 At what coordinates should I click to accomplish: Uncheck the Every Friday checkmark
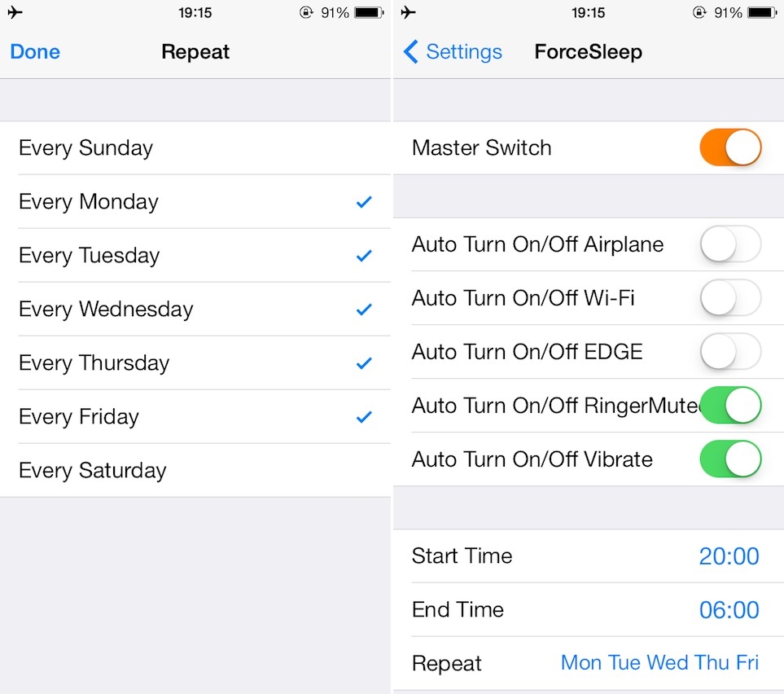coord(364,417)
